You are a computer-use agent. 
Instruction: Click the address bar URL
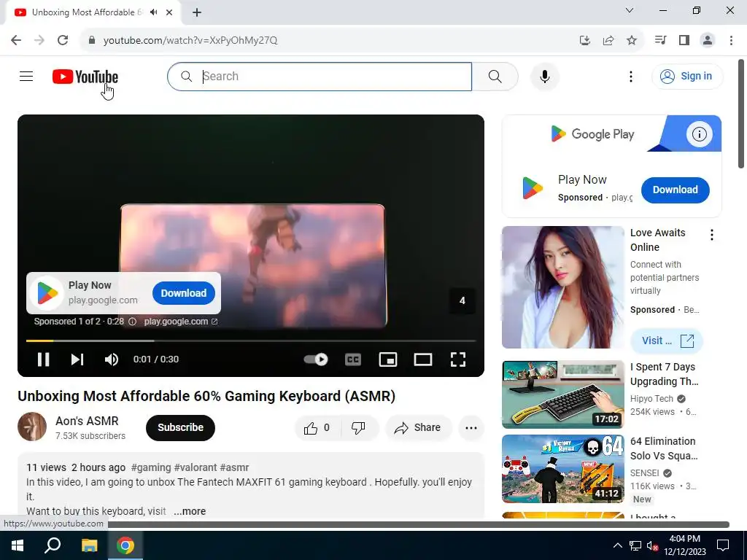click(x=190, y=41)
